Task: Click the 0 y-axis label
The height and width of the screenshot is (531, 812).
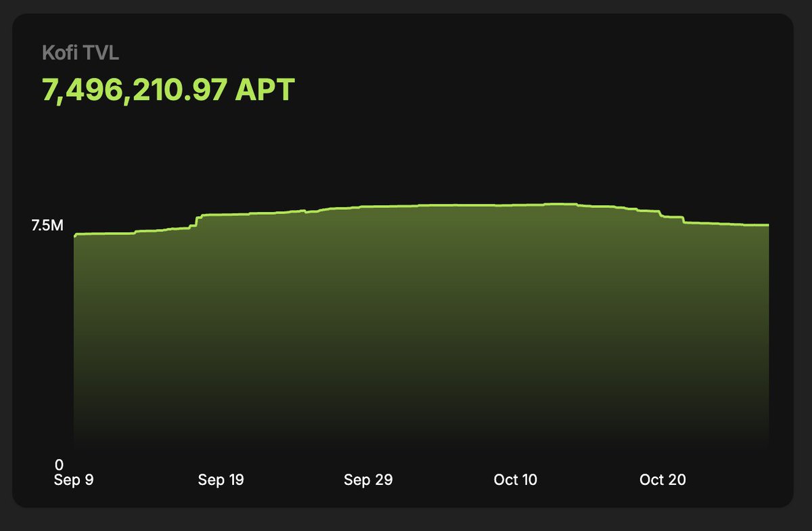Action: point(59,465)
